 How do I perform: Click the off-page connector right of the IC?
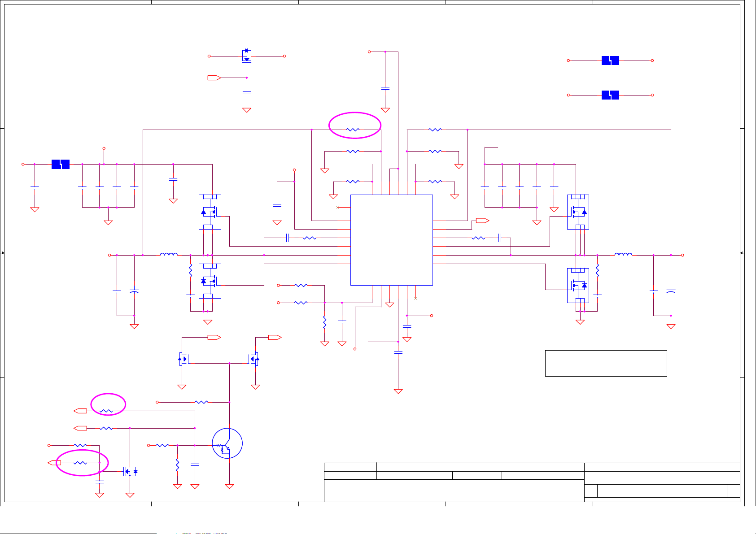pos(483,221)
